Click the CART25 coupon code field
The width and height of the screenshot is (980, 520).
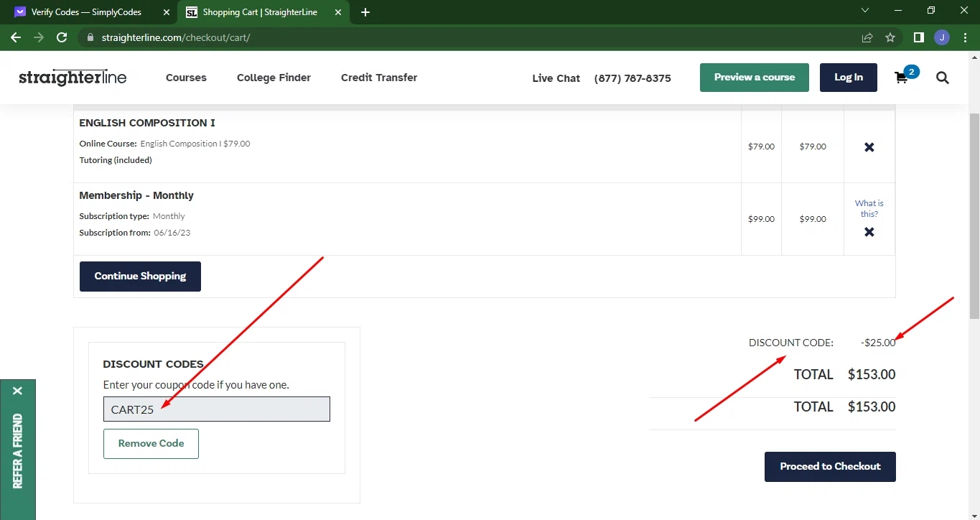click(x=216, y=409)
